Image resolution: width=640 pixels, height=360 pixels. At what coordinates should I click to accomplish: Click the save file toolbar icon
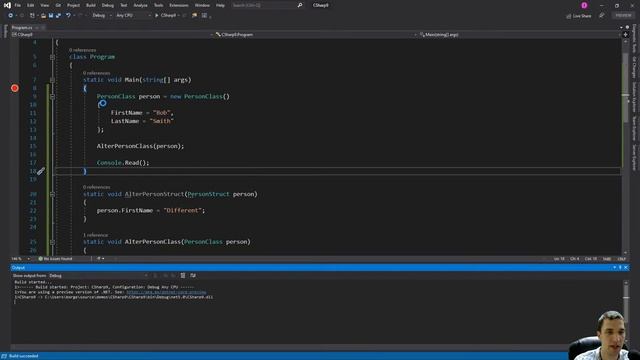point(51,16)
